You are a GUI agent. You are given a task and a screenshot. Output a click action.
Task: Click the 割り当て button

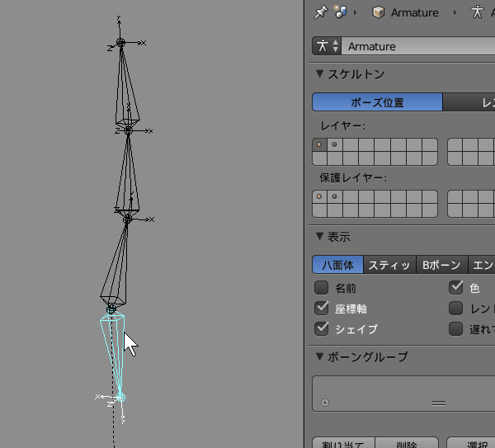click(343, 442)
